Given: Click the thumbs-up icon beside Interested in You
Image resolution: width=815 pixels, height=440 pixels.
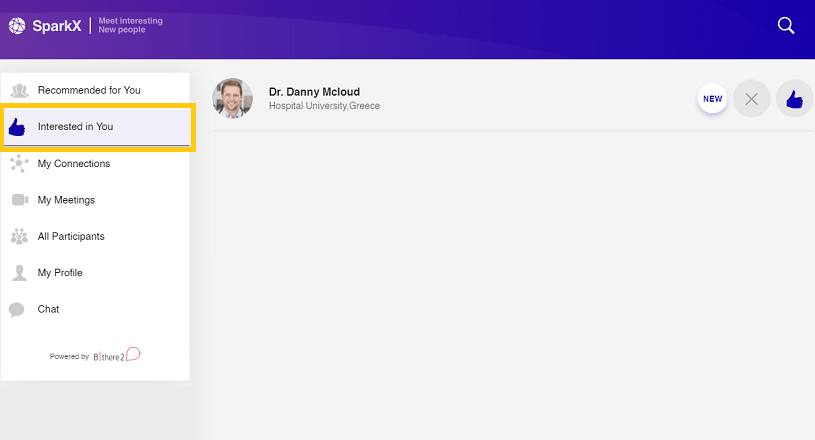Looking at the screenshot, I should (x=17, y=127).
